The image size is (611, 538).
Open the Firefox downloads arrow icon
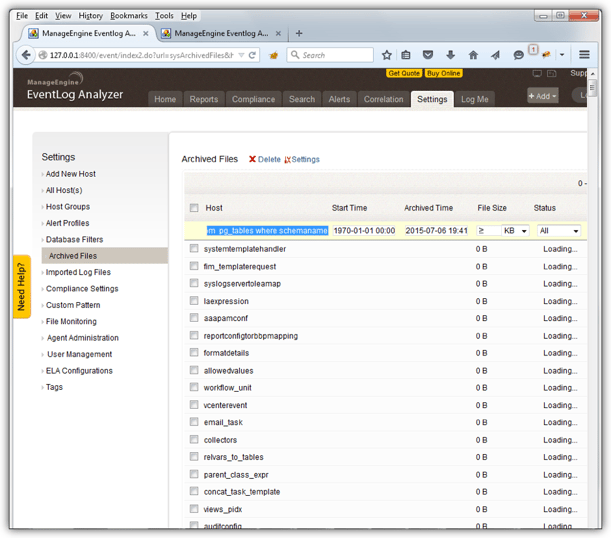pyautogui.click(x=451, y=55)
